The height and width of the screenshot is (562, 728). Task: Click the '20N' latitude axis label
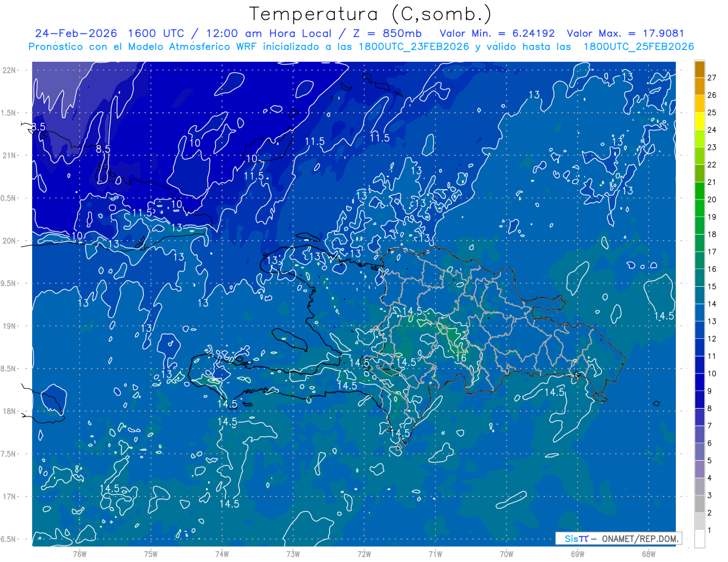(x=9, y=241)
